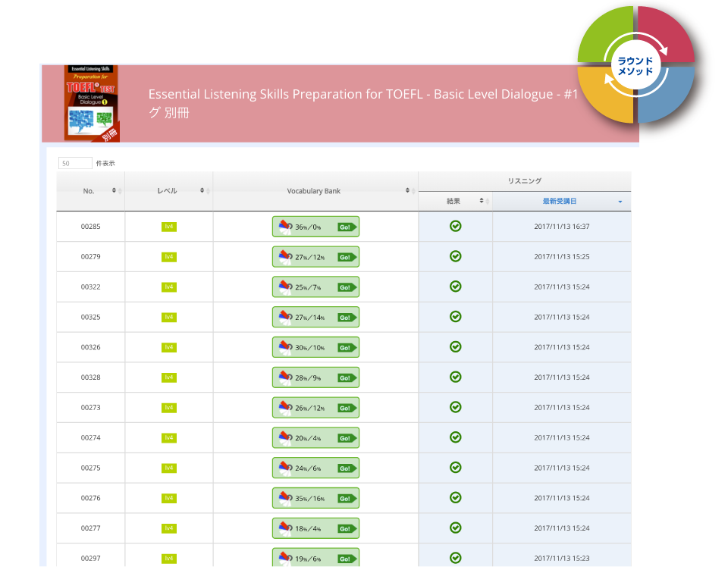Viewport: 728px width, 570px height.
Task: Click listening result checkmark for 00326
Action: (x=456, y=346)
